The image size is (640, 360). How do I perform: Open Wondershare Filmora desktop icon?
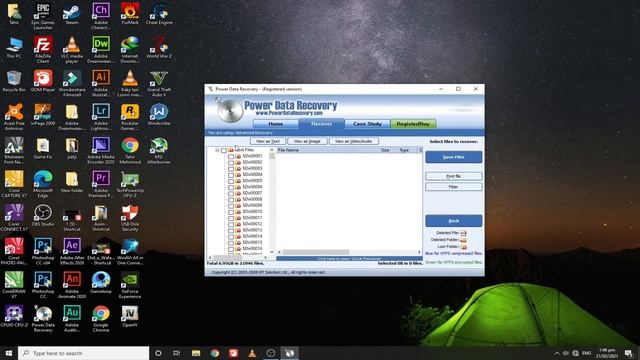(72, 83)
